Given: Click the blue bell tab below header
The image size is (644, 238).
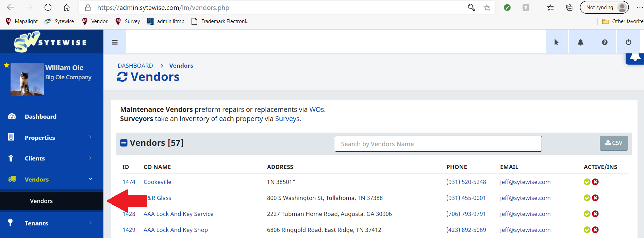Looking at the screenshot, I should click(635, 58).
